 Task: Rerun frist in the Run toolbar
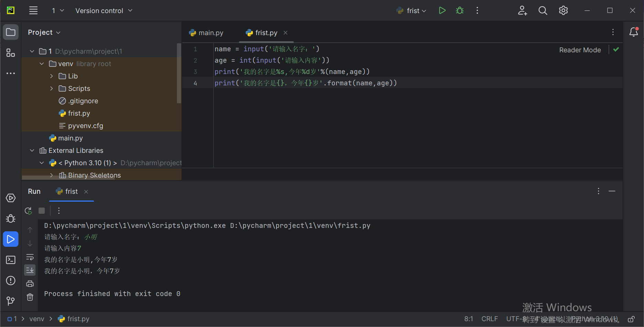point(29,211)
